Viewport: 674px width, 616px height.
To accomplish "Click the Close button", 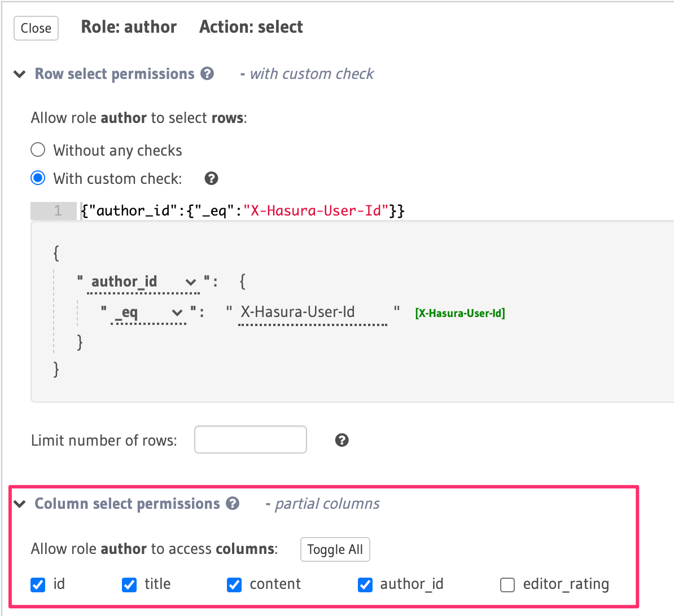I will click(x=36, y=28).
